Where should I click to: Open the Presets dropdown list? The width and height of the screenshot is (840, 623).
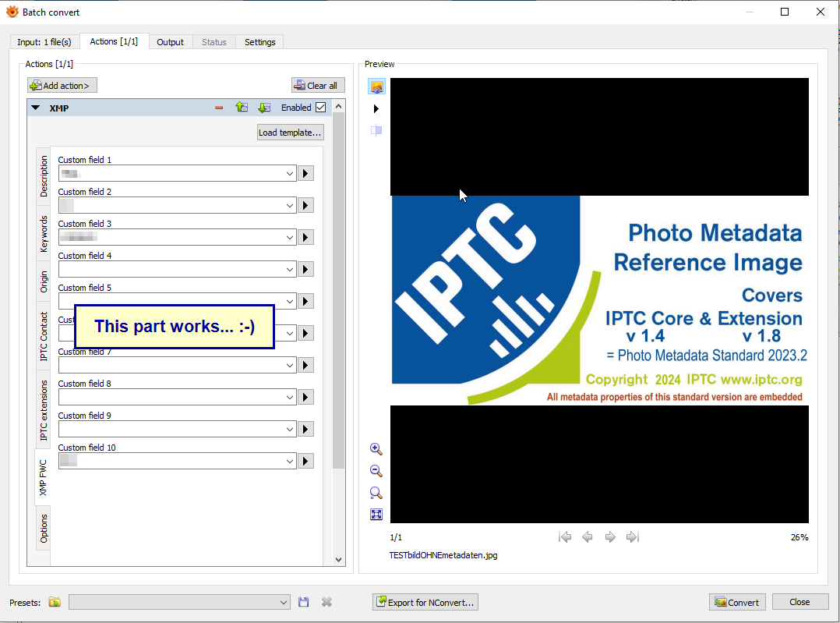point(179,602)
